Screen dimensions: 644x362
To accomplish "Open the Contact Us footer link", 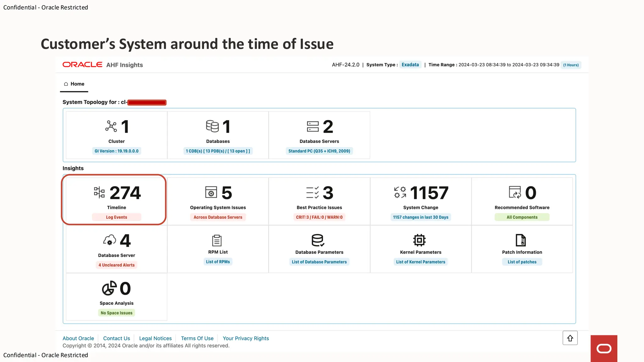I will 117,338.
